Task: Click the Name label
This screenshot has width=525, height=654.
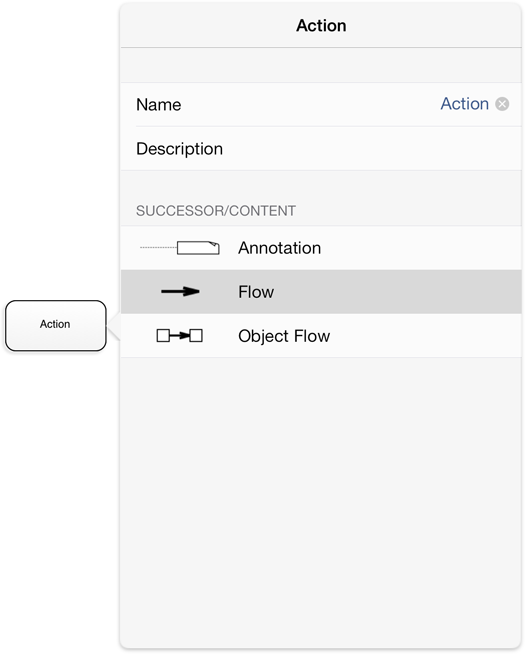Action: pos(158,105)
